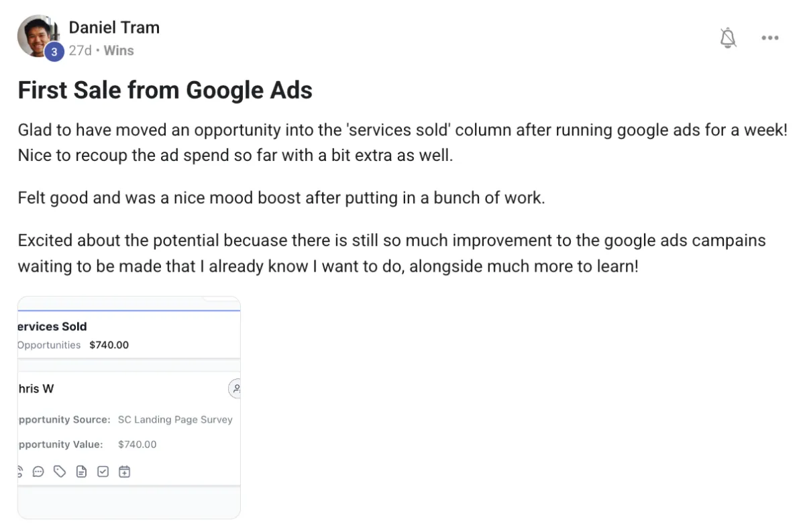Click the task checkmark icon on the opportunity card
805x532 pixels.
(103, 472)
